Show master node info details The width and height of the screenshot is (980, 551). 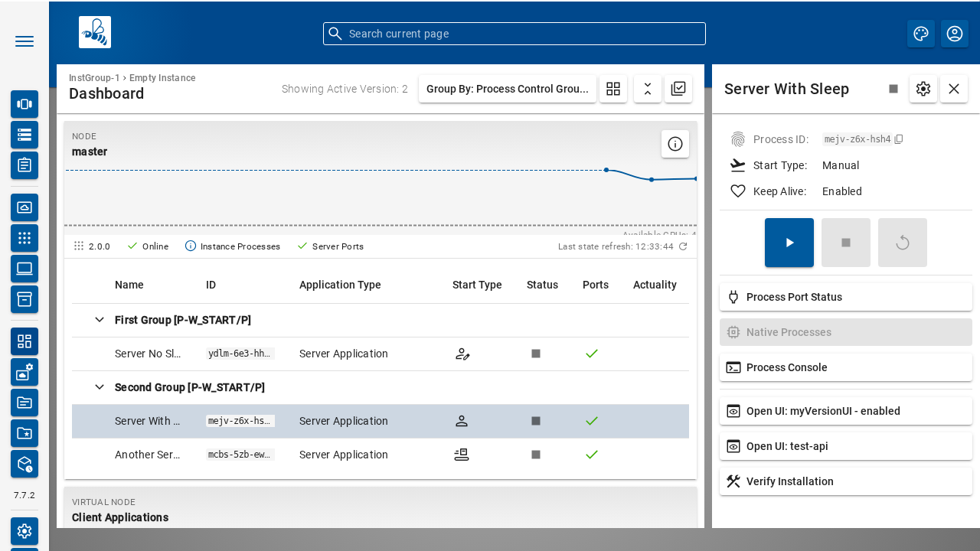tap(675, 144)
